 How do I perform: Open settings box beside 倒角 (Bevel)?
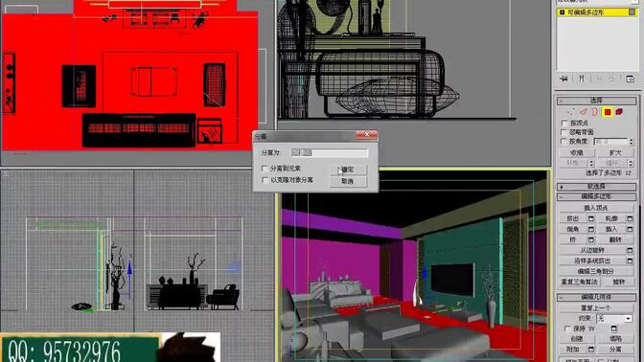click(x=591, y=229)
